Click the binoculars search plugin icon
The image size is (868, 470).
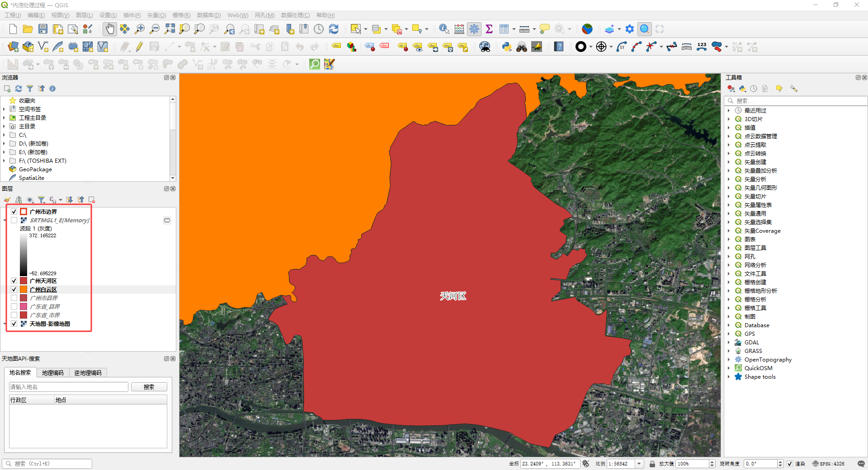click(x=522, y=47)
